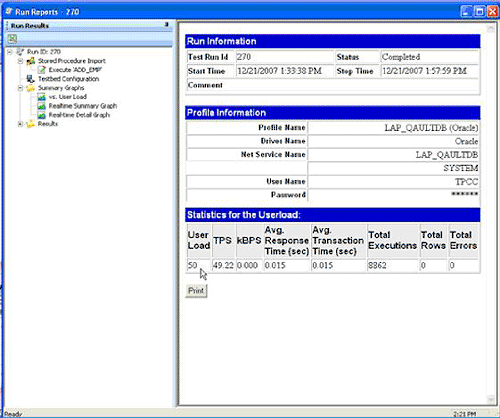Screen dimensions: 500x418
Task: Click the Summary Graphs folder icon
Action: click(x=31, y=88)
